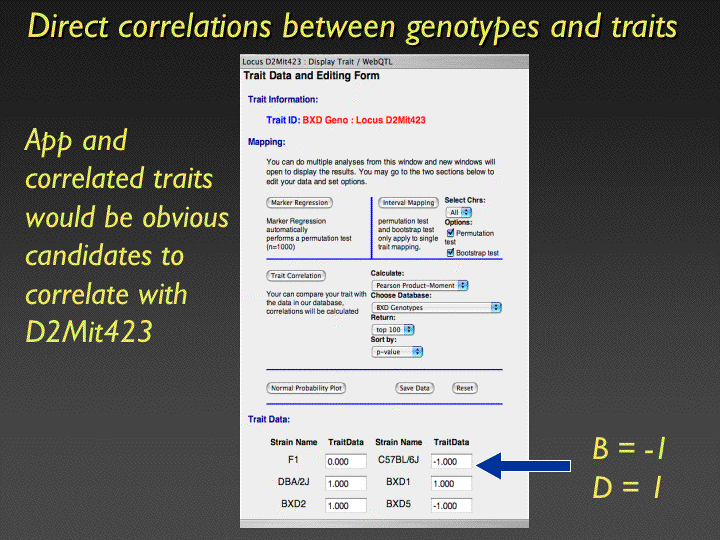Select the BXD5 trait data field
Viewport: 720px width, 540px height.
tap(450, 506)
